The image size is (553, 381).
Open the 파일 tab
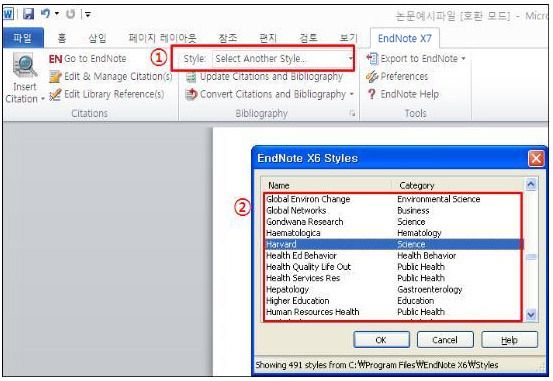23,38
